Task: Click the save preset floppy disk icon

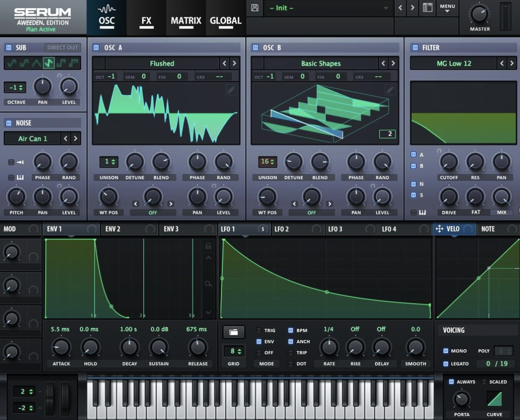Action: (x=255, y=7)
